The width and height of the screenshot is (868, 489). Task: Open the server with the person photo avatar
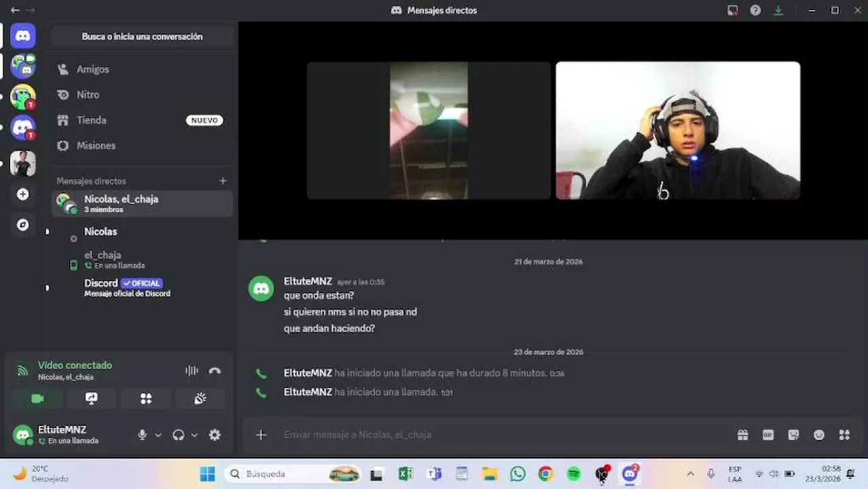click(x=23, y=164)
